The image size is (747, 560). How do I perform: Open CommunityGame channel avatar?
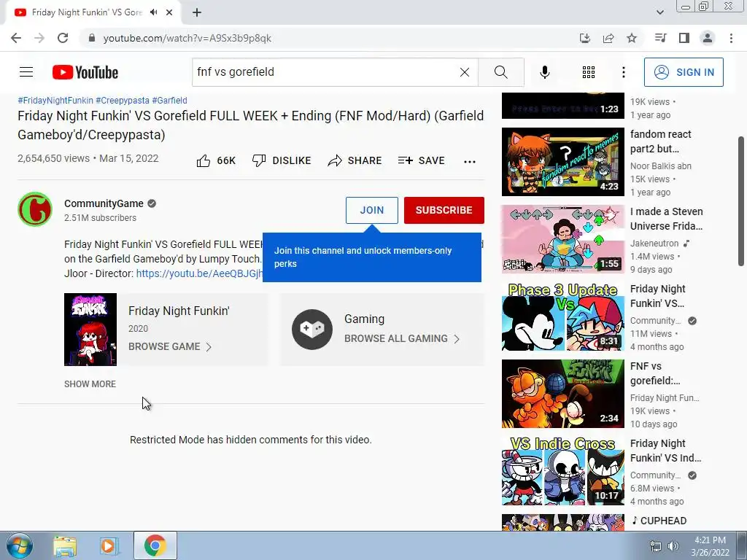35,209
